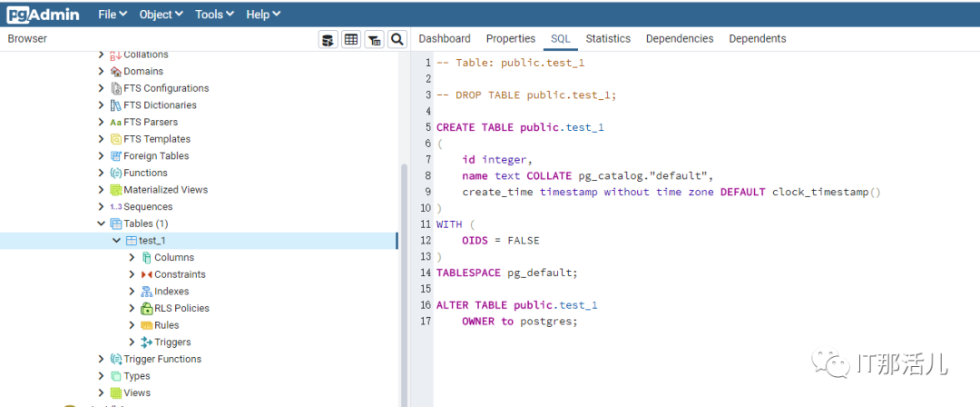Collapse the Tables (1) node

point(101,223)
